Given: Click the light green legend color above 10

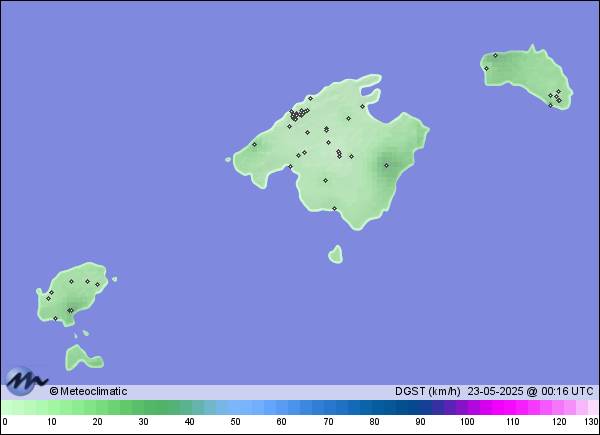Looking at the screenshot, I should click(54, 407).
